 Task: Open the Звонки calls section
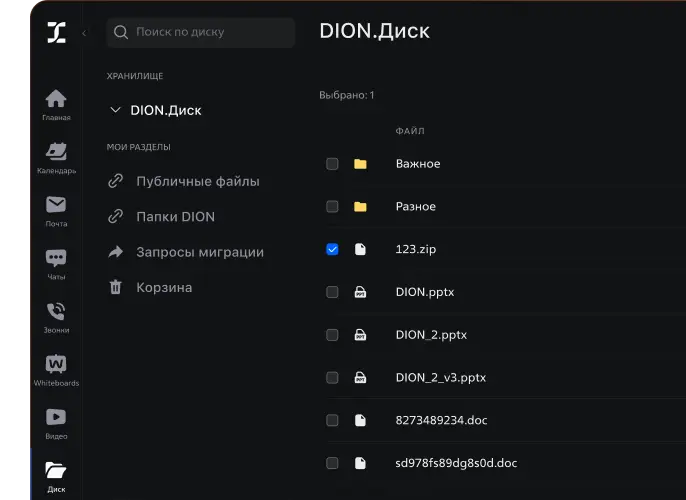56,318
